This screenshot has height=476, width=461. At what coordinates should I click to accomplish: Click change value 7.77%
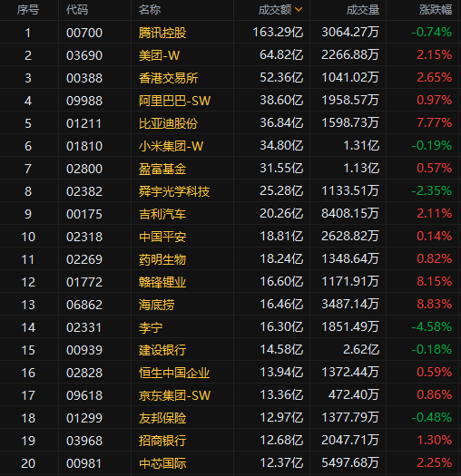(x=435, y=122)
